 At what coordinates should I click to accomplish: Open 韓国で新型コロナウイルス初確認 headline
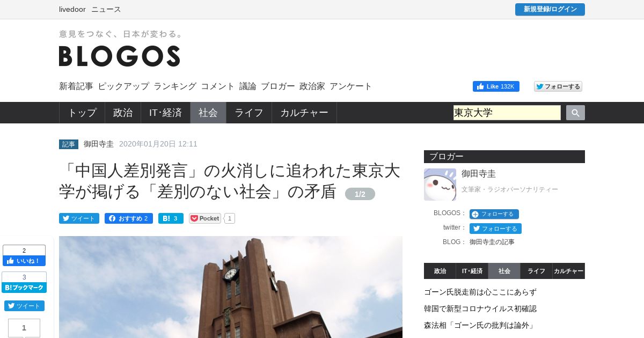[480, 309]
